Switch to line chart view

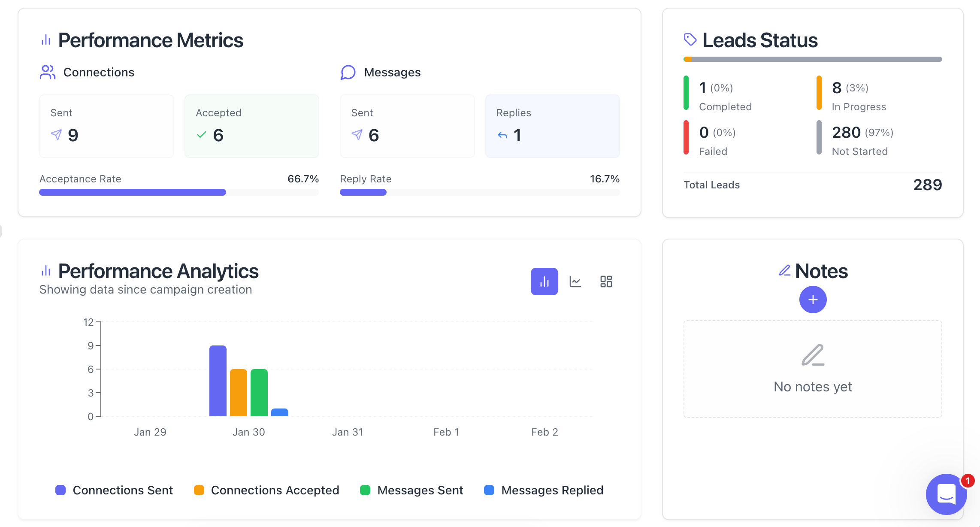(575, 282)
